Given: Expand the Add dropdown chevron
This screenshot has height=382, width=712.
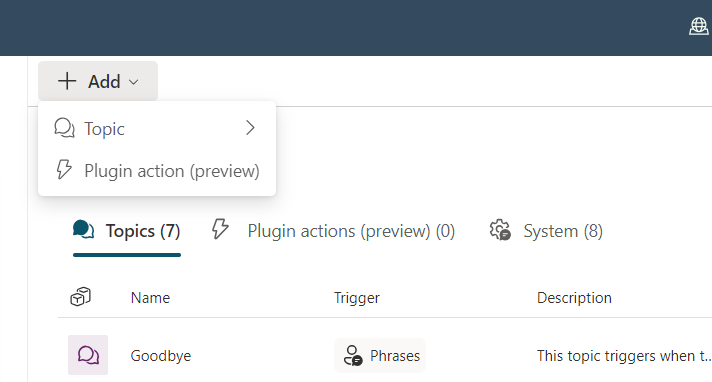Looking at the screenshot, I should (x=134, y=82).
